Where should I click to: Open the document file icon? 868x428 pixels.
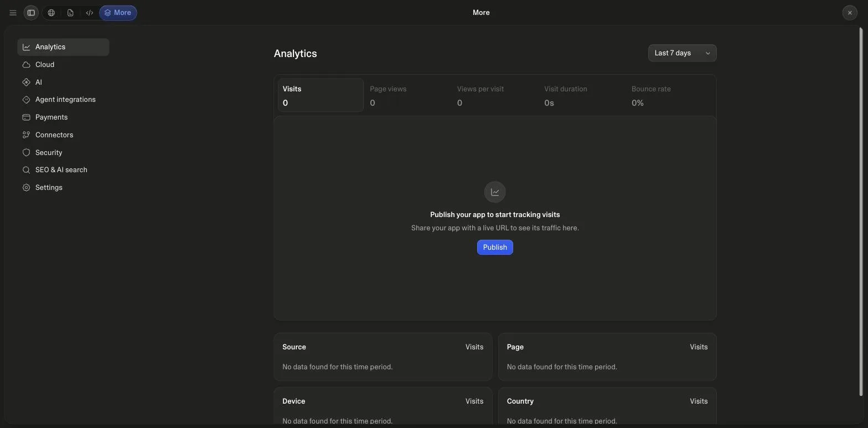70,13
